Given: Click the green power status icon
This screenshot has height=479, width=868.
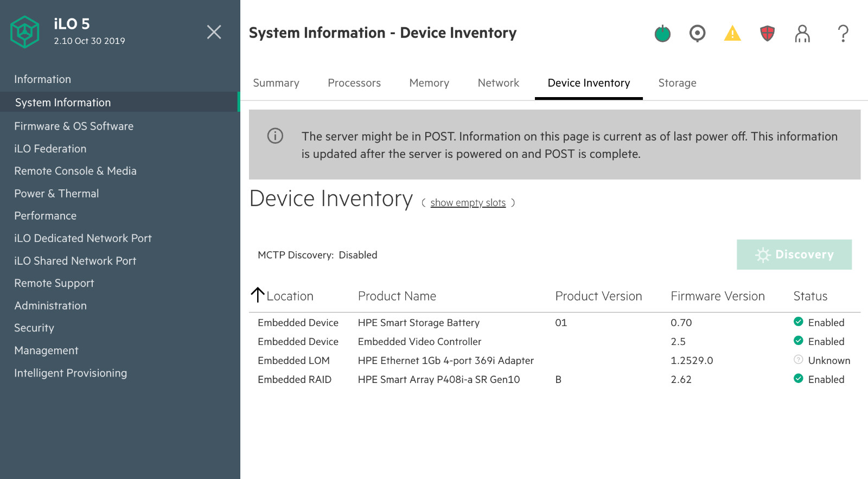Looking at the screenshot, I should click(662, 34).
